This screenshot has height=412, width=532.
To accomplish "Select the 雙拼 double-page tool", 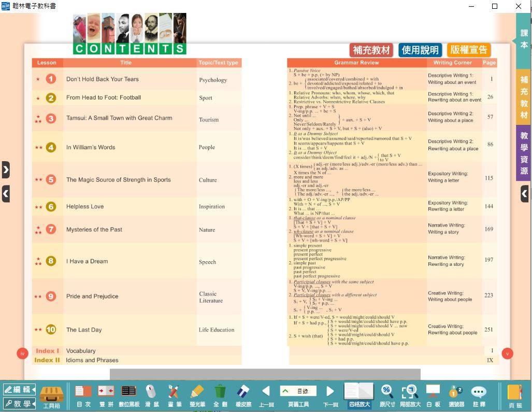I will click(106, 396).
